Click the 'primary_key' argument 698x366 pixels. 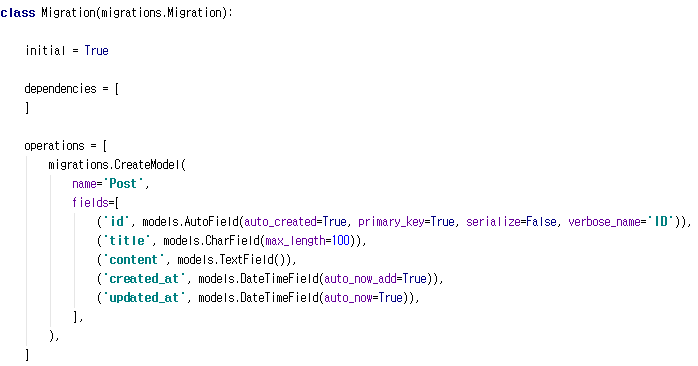(x=391, y=222)
